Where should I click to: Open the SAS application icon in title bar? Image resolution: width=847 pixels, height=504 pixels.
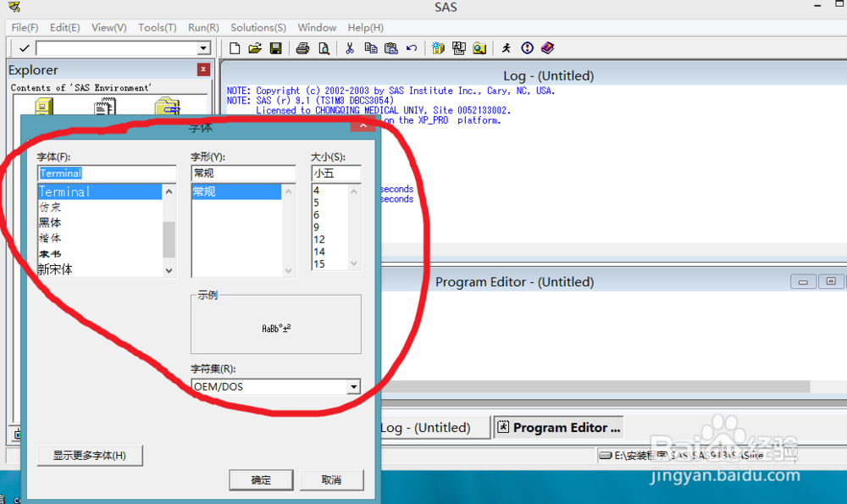point(14,7)
